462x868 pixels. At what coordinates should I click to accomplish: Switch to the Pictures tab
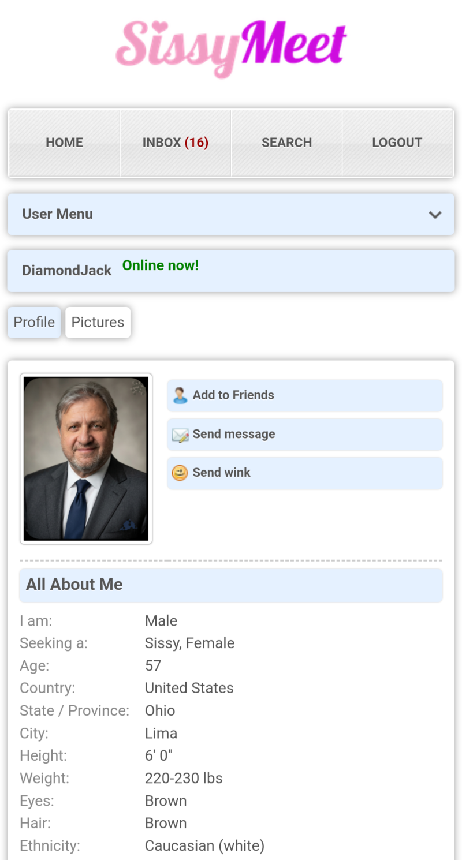point(98,322)
